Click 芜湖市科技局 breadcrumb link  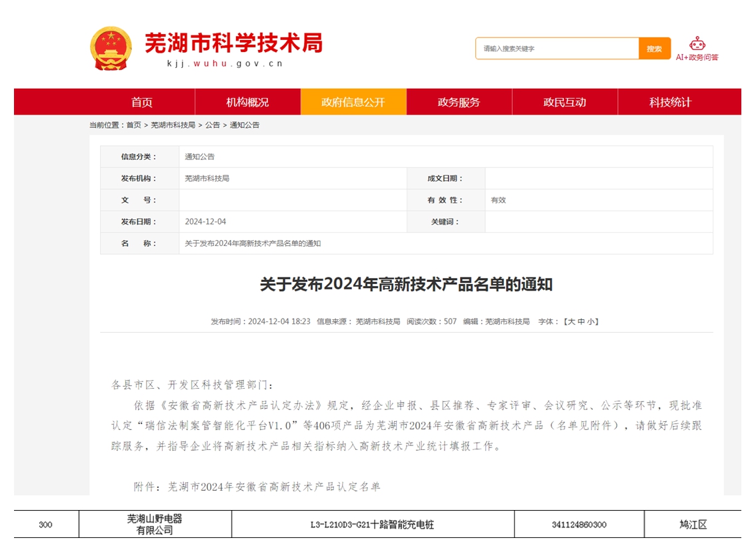(x=173, y=125)
